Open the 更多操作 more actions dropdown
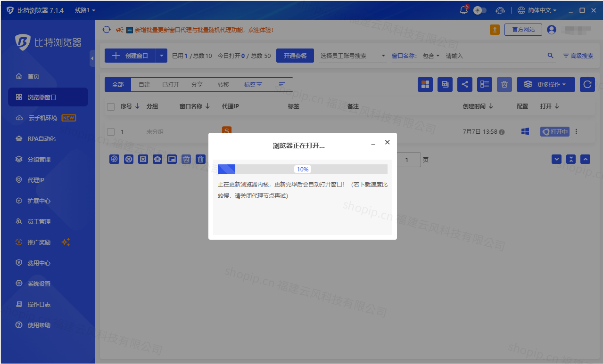Image resolution: width=603 pixels, height=364 pixels. 546,84
